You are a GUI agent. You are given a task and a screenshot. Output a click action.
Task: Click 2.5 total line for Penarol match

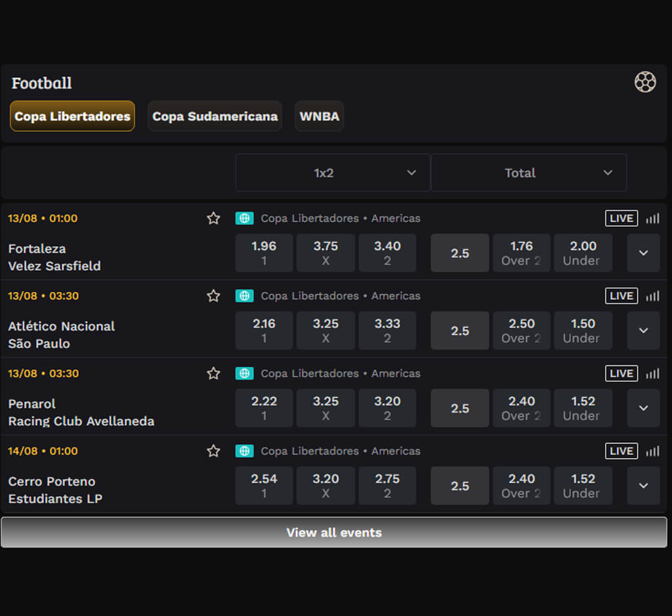pyautogui.click(x=460, y=408)
